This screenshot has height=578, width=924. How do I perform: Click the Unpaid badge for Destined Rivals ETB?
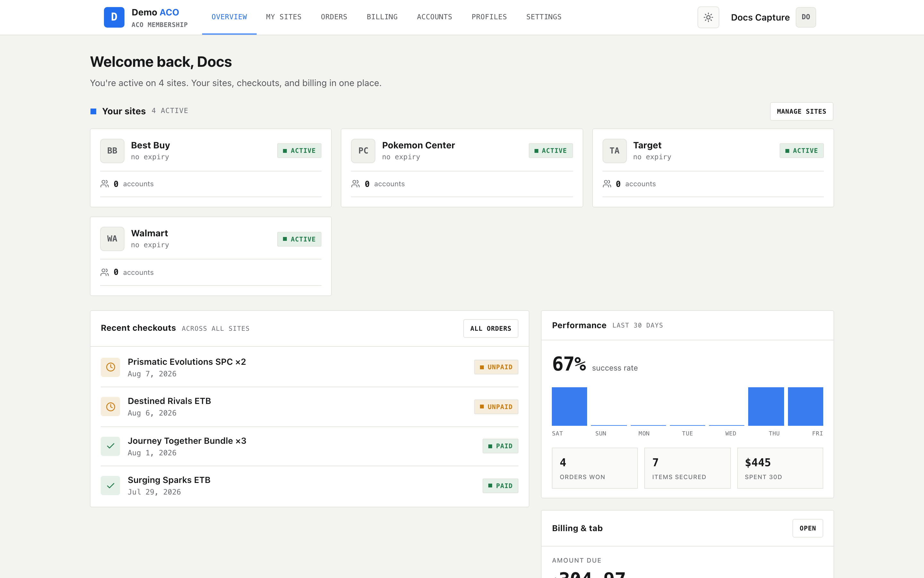pos(496,407)
